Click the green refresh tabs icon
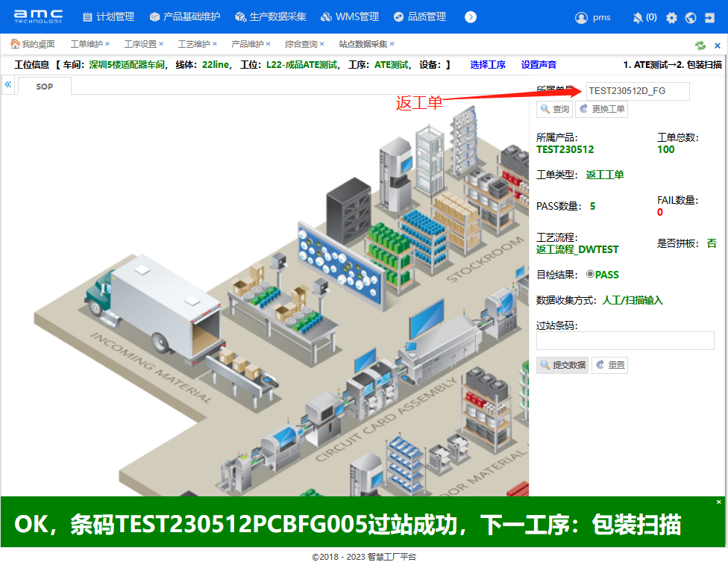728x568 pixels. point(700,45)
